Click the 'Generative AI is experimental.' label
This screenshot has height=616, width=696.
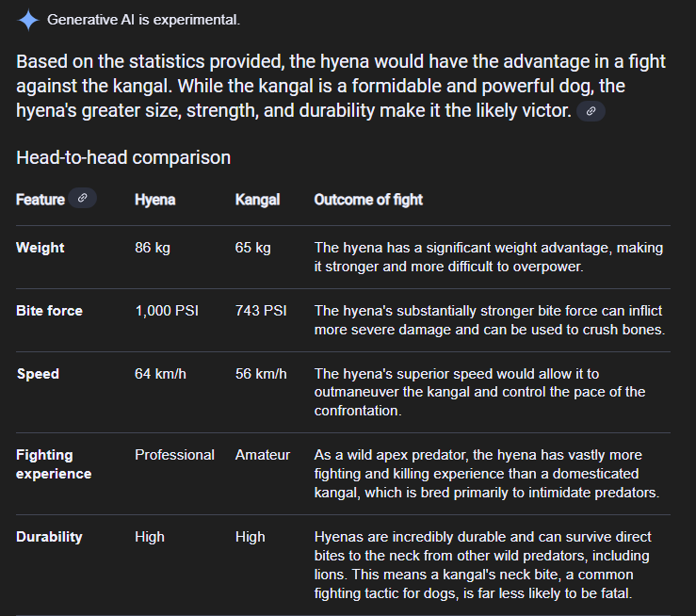click(143, 20)
